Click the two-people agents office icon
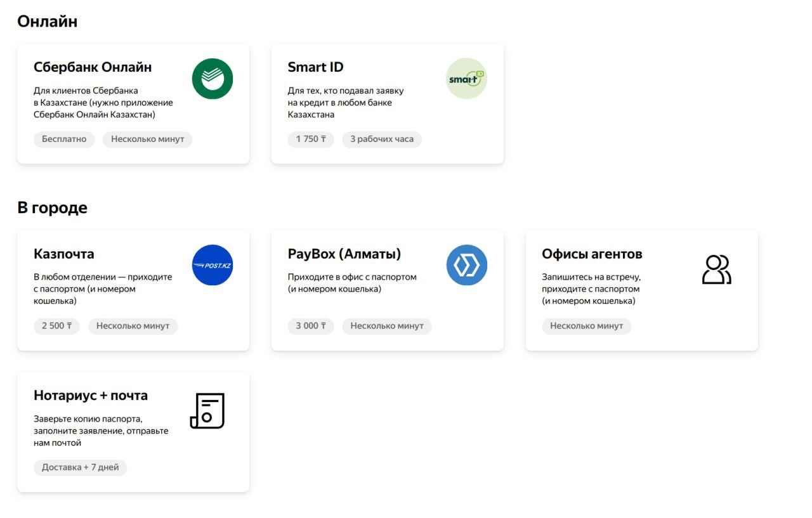 click(717, 269)
